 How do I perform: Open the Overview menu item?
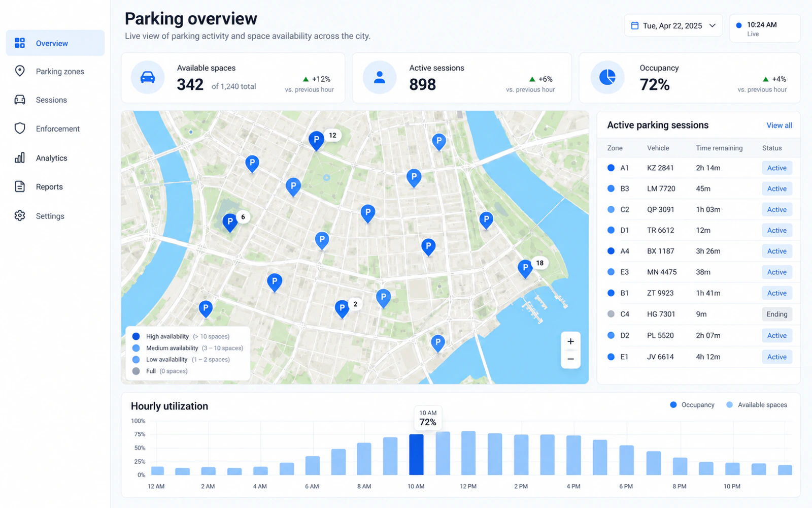[55, 43]
